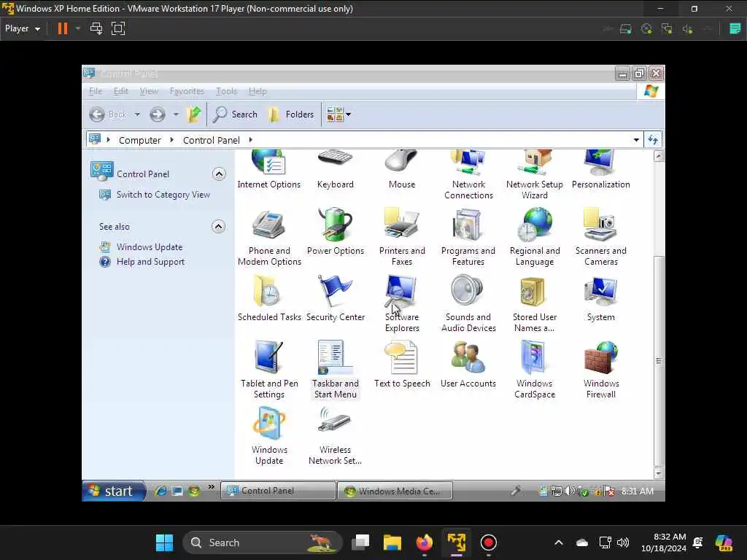Click the Forward navigation button
This screenshot has width=747, height=560.
[x=158, y=114]
